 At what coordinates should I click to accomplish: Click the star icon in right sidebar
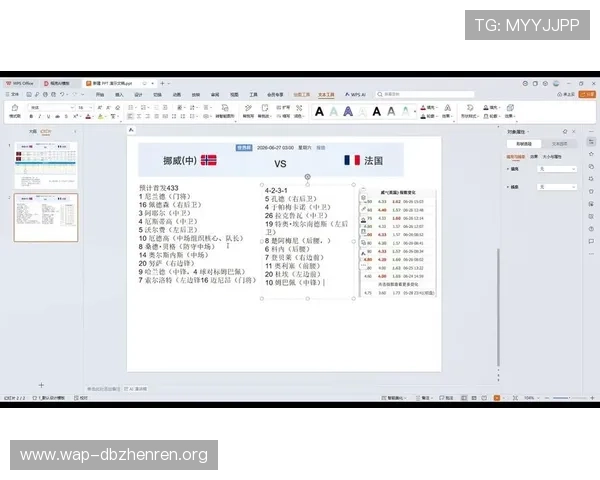point(591,154)
